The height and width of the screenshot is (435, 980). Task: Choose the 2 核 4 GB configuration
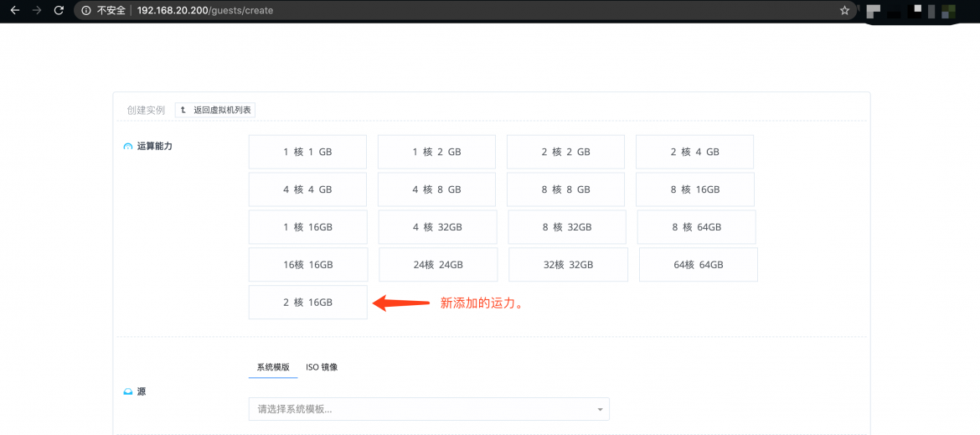click(694, 152)
